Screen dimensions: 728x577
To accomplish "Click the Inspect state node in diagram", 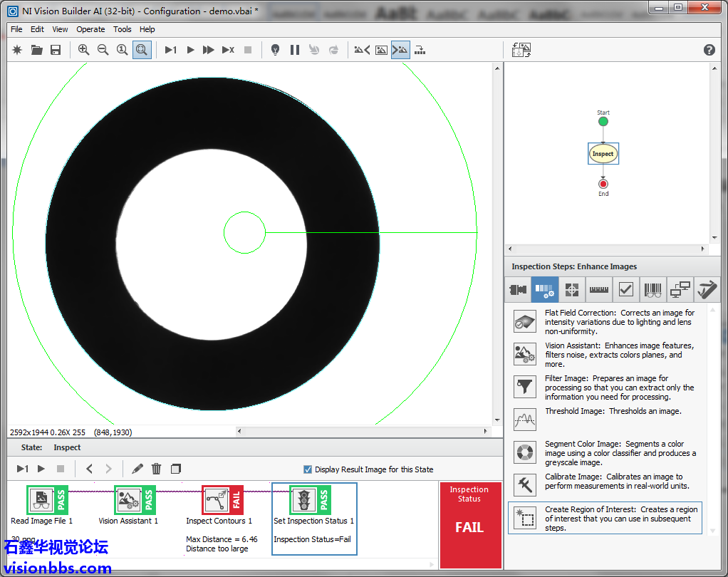I will [x=603, y=154].
